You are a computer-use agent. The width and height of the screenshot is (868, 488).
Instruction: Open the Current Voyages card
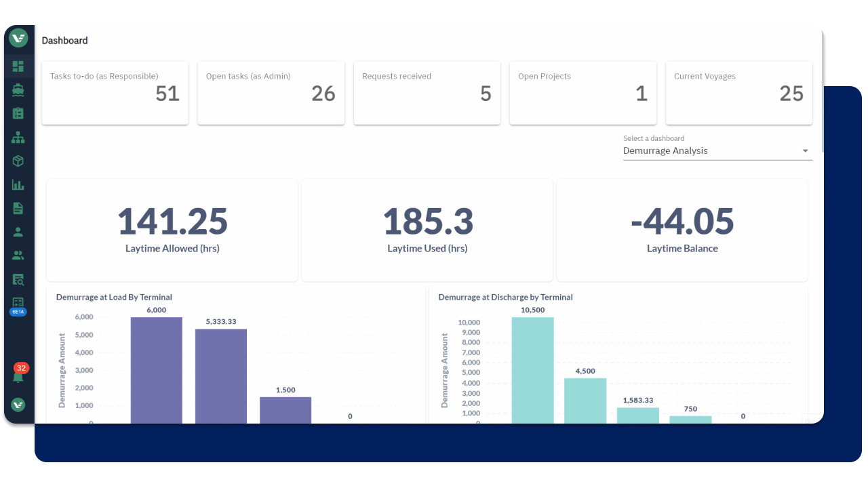tap(739, 93)
